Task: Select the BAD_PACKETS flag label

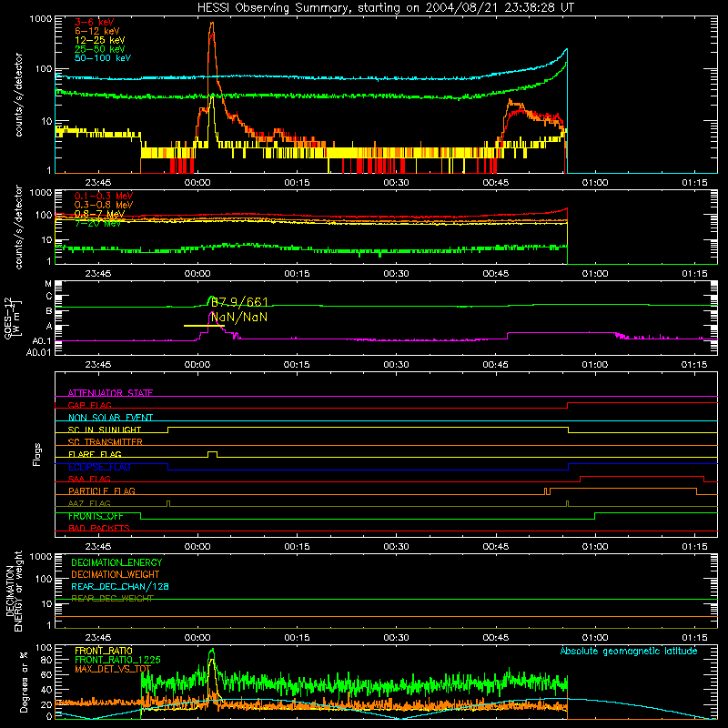Action: pos(99,528)
